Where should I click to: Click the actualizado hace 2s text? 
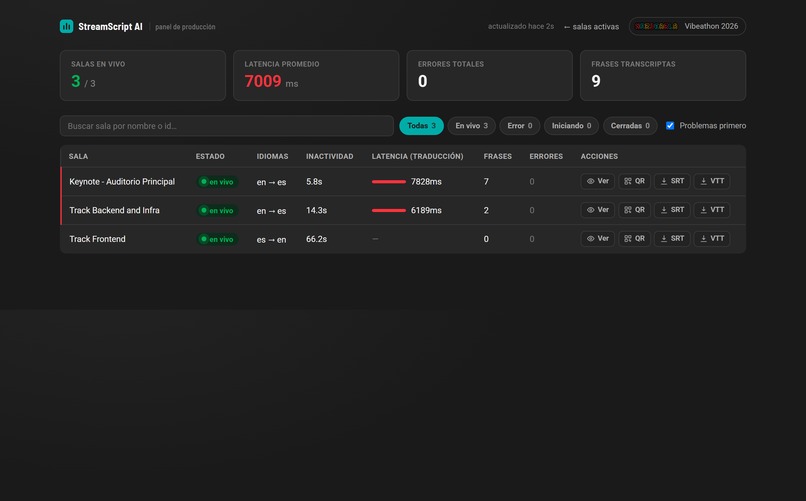pyautogui.click(x=521, y=26)
